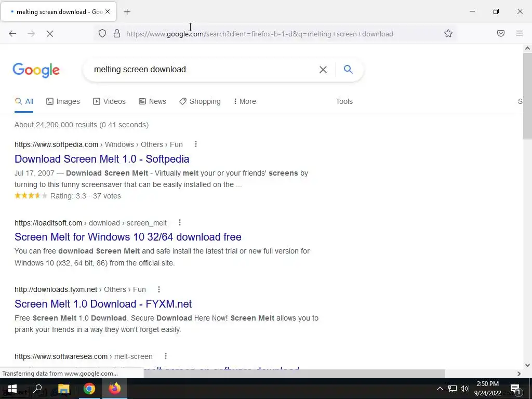Open options menu for fyxm.net result
The height and width of the screenshot is (399, 532).
pyautogui.click(x=159, y=289)
